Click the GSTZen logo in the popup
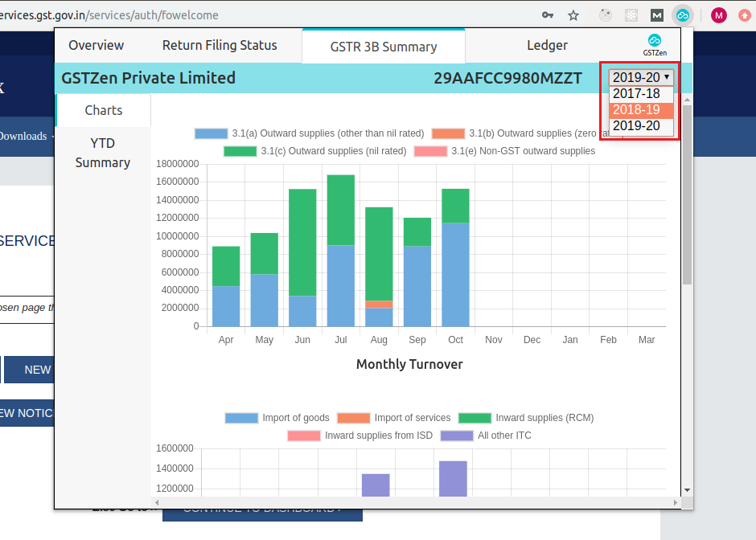The height and width of the screenshot is (540, 756). 655,45
